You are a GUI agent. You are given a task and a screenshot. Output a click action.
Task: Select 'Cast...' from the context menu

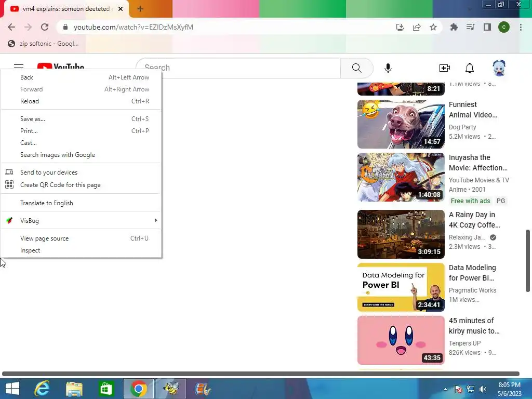point(81,143)
